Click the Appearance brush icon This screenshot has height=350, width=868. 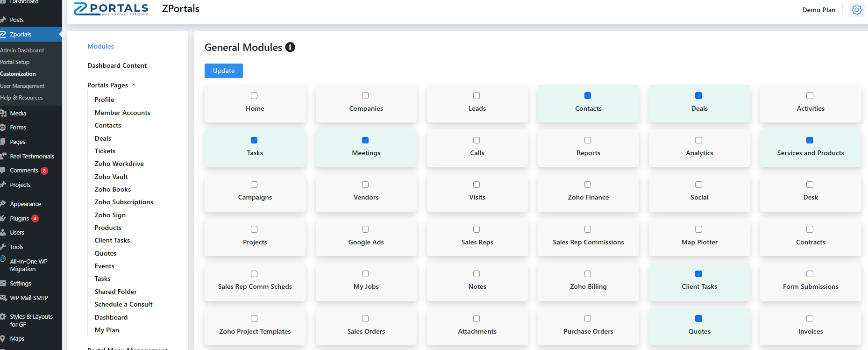3,204
